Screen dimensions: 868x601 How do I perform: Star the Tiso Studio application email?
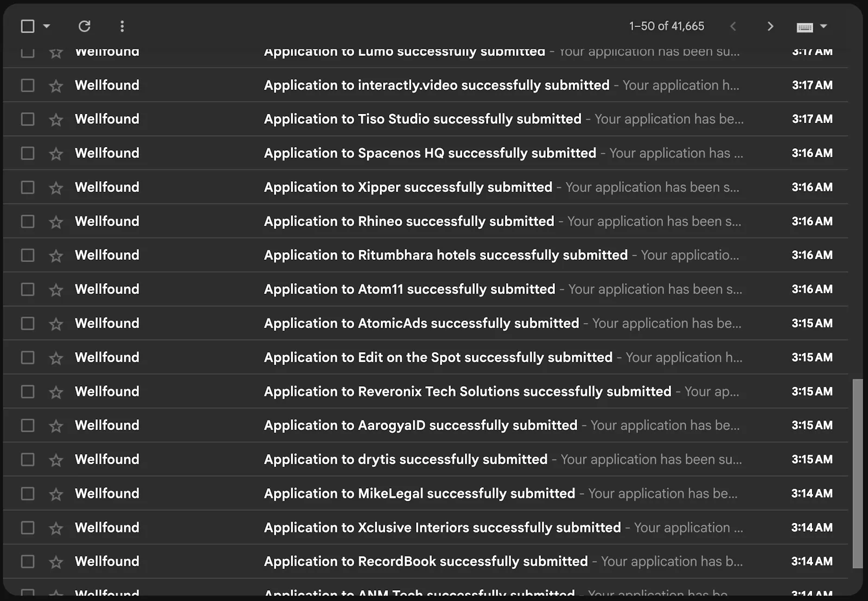click(56, 119)
